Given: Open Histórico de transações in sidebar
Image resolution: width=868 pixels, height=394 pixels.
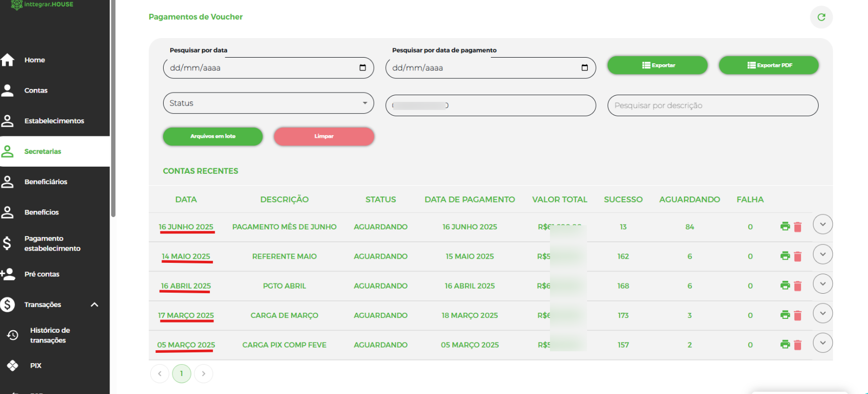Looking at the screenshot, I should [49, 335].
